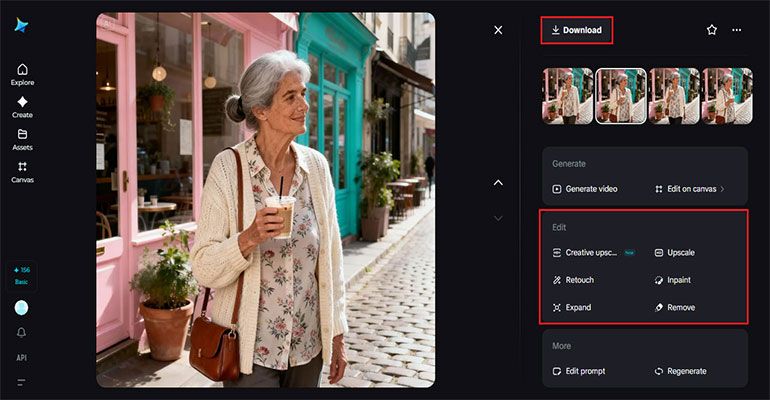The height and width of the screenshot is (400, 770).
Task: Choose the Inpaint edit option
Action: pyautogui.click(x=672, y=280)
